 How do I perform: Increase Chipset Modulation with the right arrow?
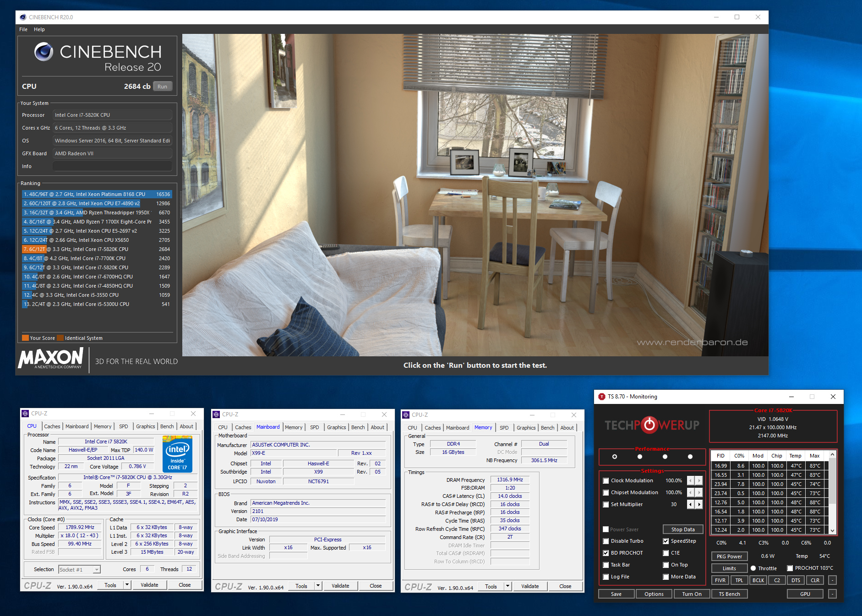pos(699,492)
